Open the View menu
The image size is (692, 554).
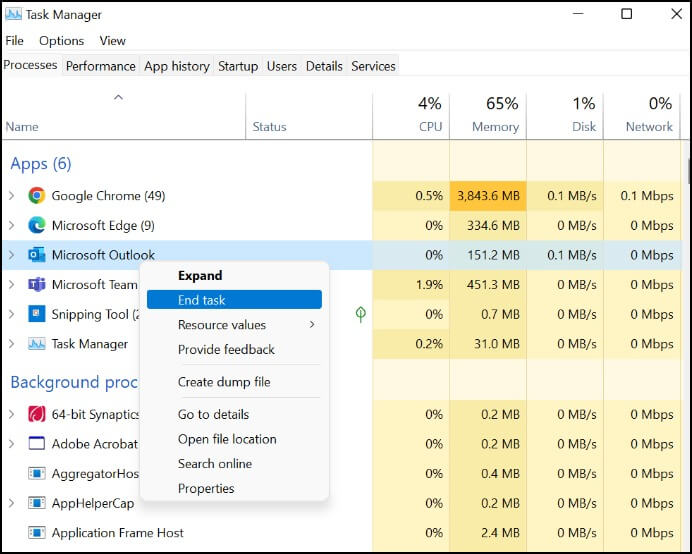click(113, 41)
